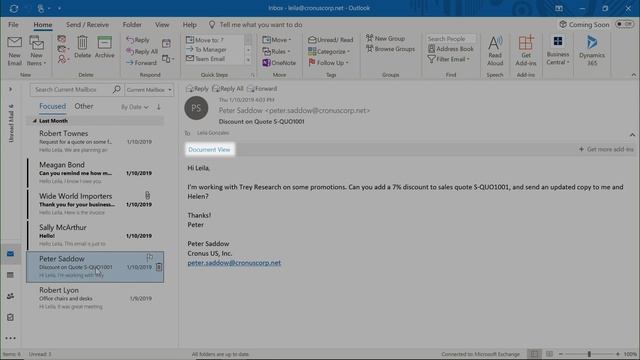Switch to the Other inbox tab
Screen dimensions: 640x360
84,106
